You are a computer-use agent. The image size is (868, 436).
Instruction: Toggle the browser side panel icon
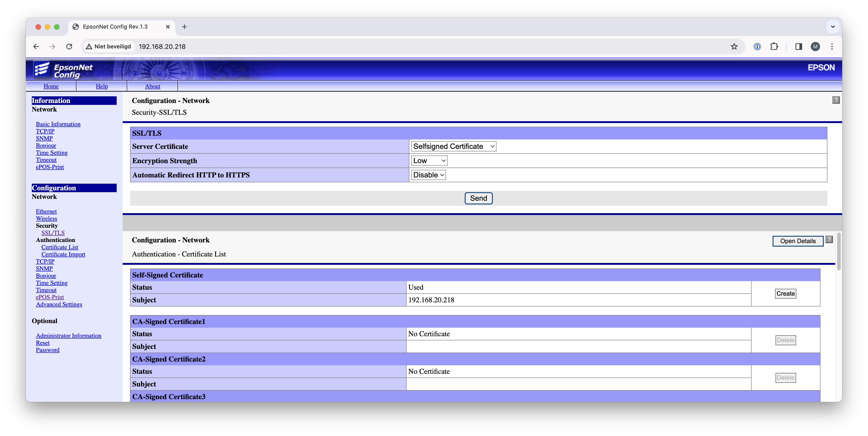click(798, 47)
